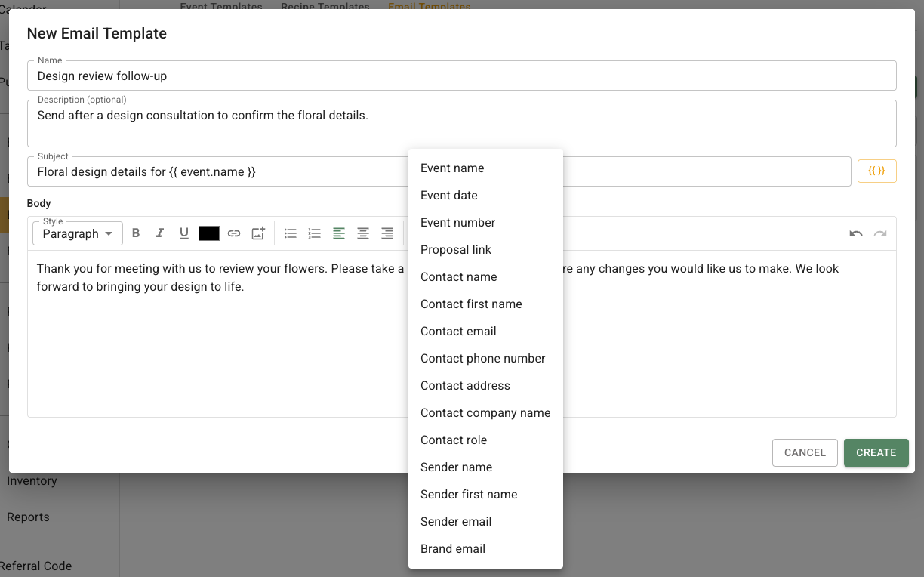The width and height of the screenshot is (924, 577).
Task: Choose Contact name variable
Action: point(485,276)
